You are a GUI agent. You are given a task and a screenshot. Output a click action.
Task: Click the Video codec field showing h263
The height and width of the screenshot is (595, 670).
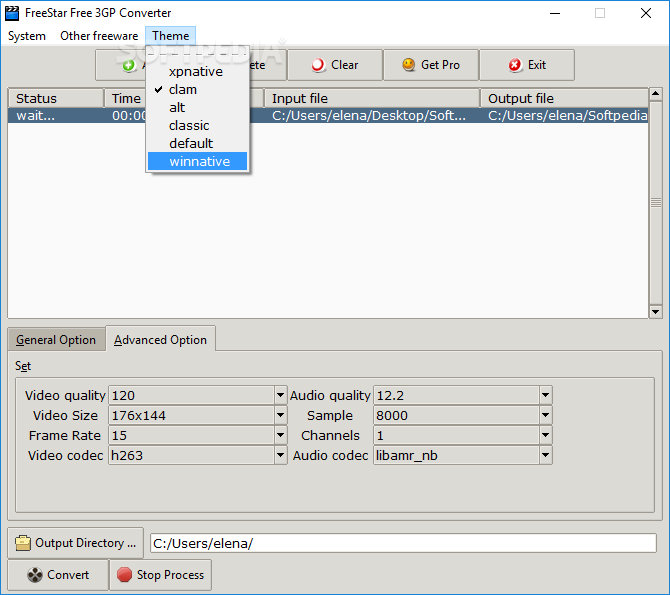pos(191,455)
